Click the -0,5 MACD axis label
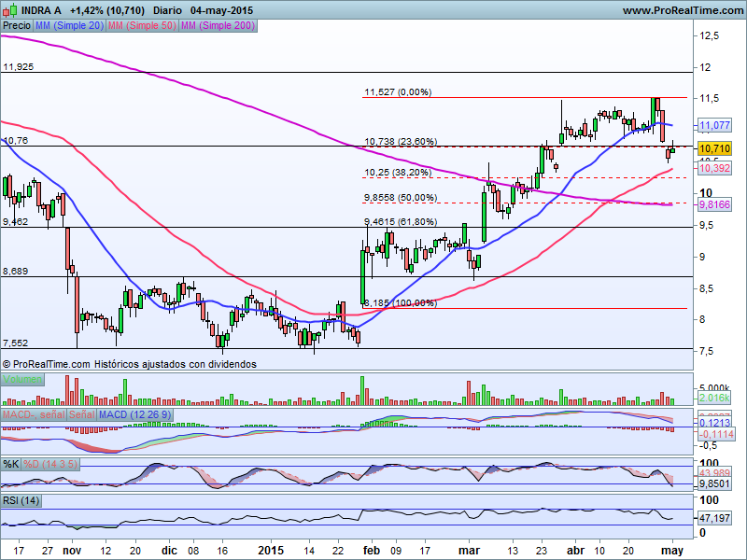The image size is (747, 560). click(709, 446)
